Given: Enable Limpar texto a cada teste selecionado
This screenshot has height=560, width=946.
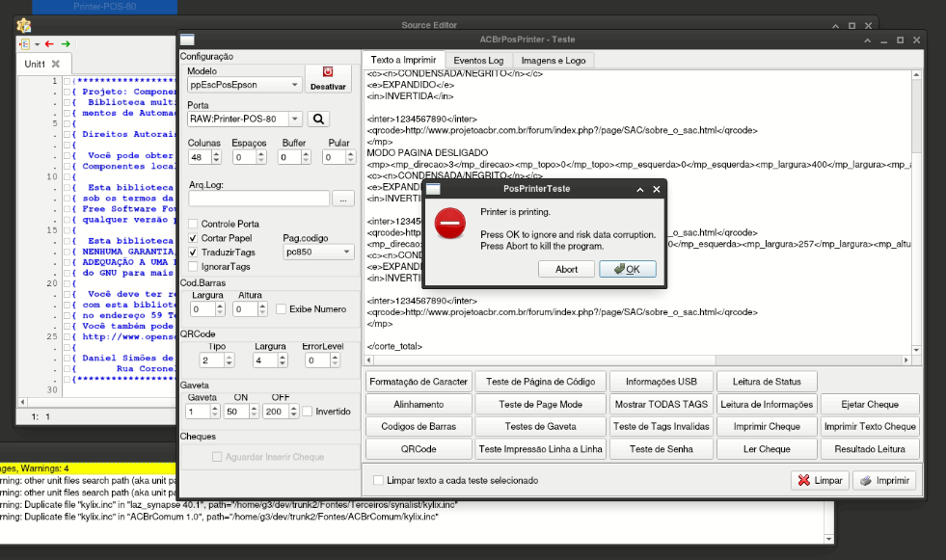Looking at the screenshot, I should pyautogui.click(x=378, y=480).
